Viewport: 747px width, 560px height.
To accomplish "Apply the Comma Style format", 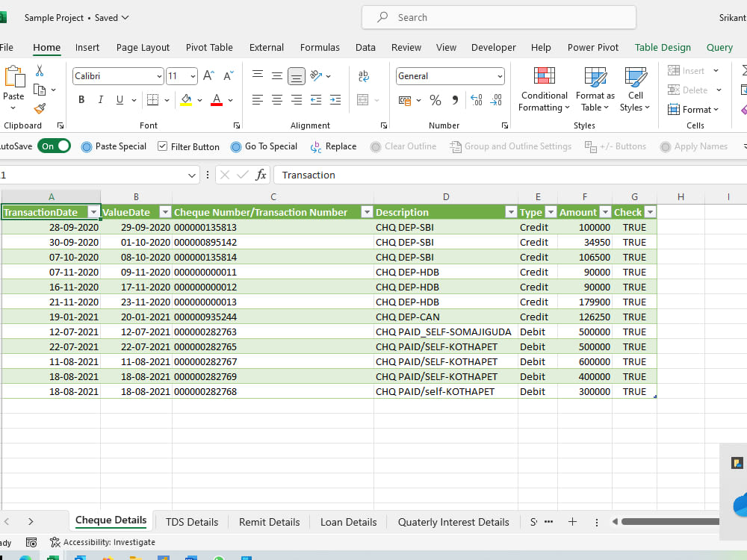I will [456, 99].
